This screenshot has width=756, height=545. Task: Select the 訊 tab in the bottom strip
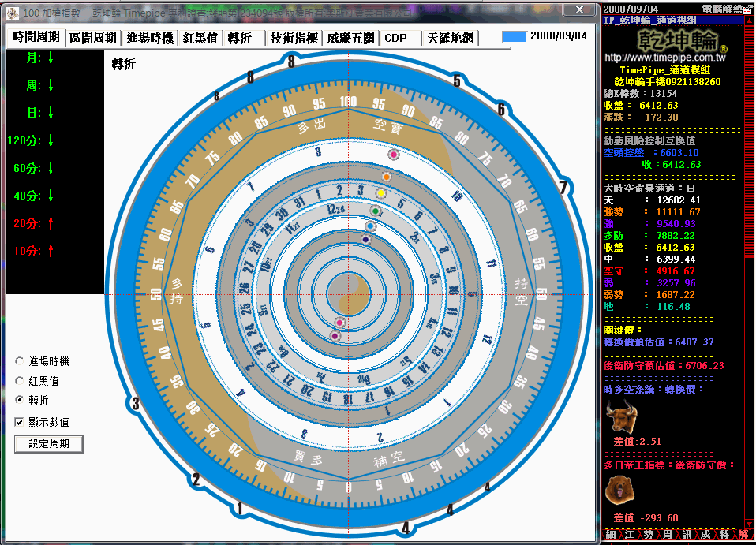click(687, 535)
